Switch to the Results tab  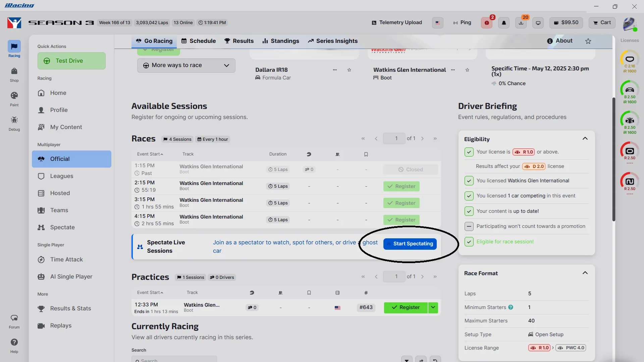point(239,41)
